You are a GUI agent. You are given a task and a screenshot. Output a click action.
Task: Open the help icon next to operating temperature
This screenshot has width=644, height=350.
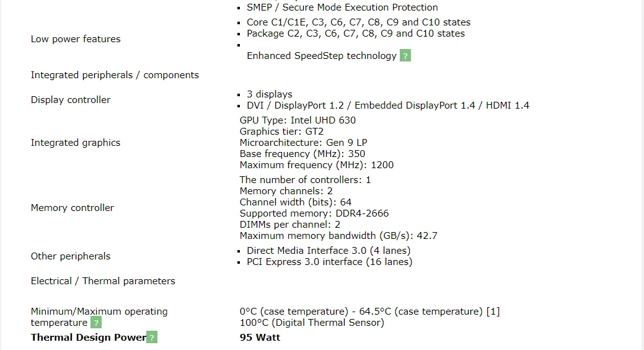tap(96, 323)
